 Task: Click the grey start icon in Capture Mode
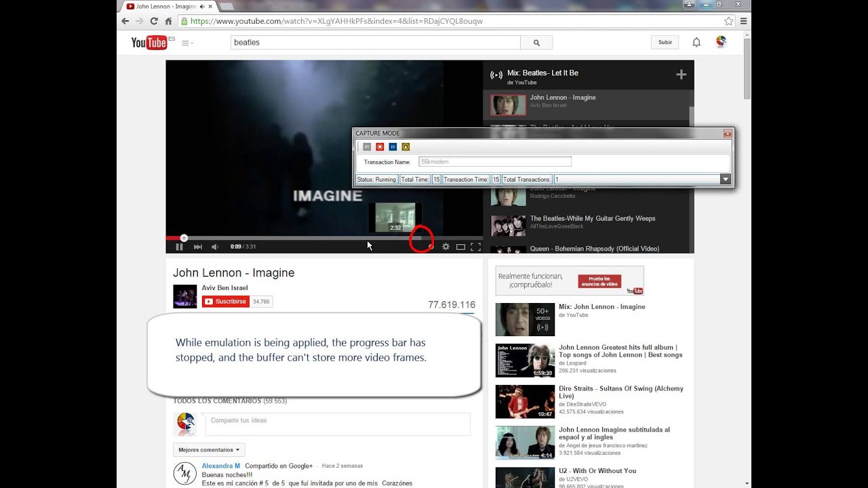click(x=367, y=146)
